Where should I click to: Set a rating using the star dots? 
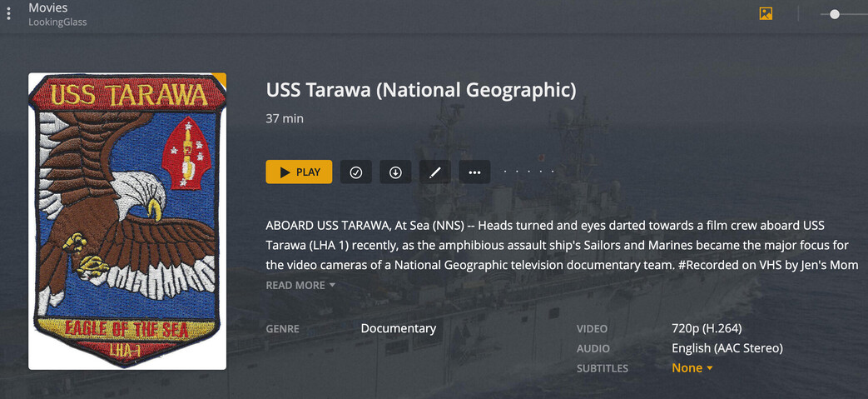coord(528,172)
